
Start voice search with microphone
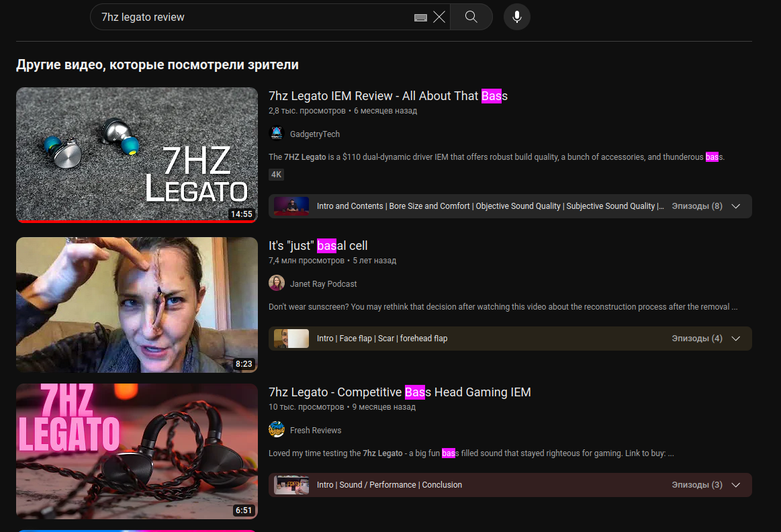(x=517, y=17)
